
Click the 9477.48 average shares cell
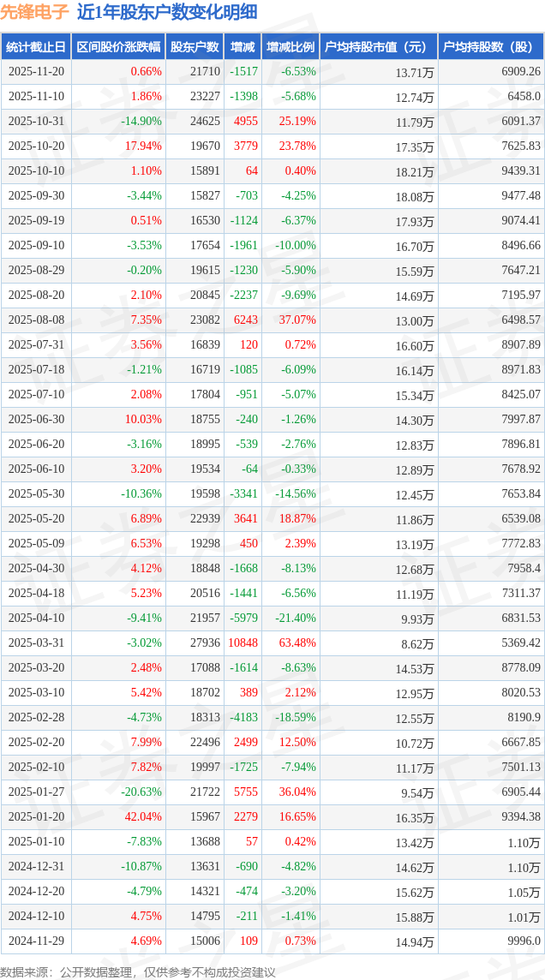[x=519, y=196]
